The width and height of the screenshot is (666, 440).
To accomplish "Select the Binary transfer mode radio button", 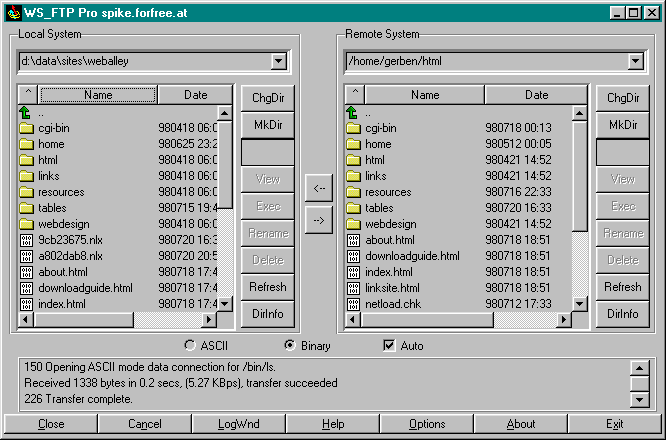I will click(x=290, y=346).
